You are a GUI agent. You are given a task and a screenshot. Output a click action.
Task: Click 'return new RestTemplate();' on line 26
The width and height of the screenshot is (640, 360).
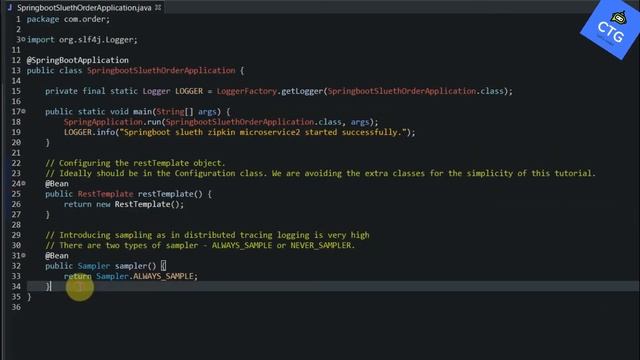[x=124, y=204]
